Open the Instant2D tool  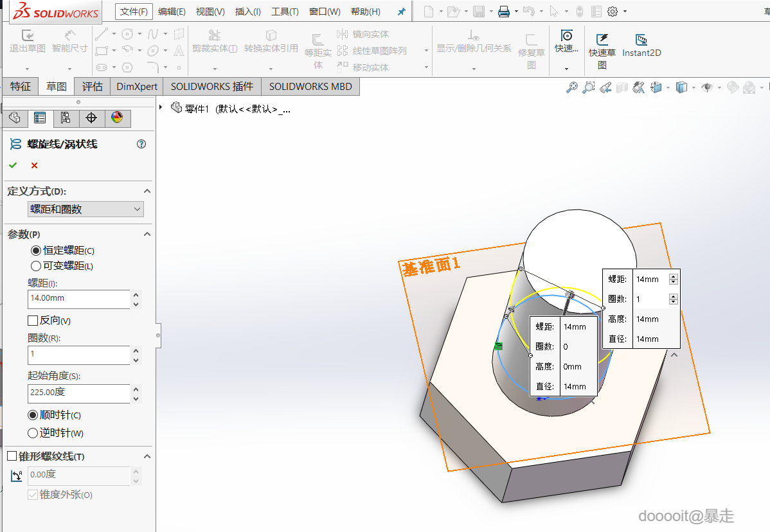pos(641,45)
